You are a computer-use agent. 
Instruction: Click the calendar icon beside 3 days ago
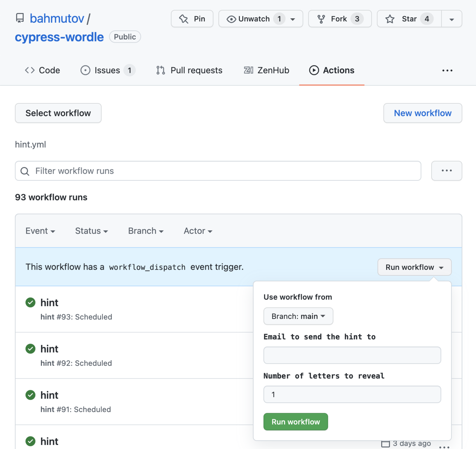[x=385, y=444]
